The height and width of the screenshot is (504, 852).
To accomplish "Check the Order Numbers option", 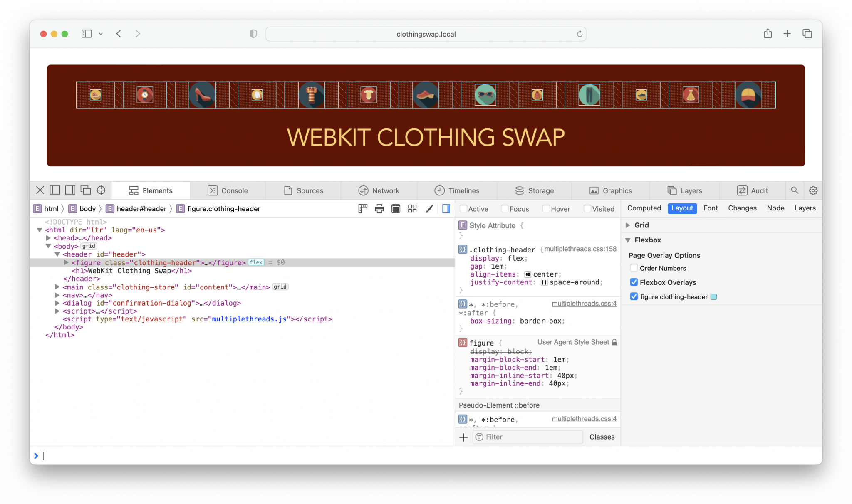I will [x=634, y=268].
